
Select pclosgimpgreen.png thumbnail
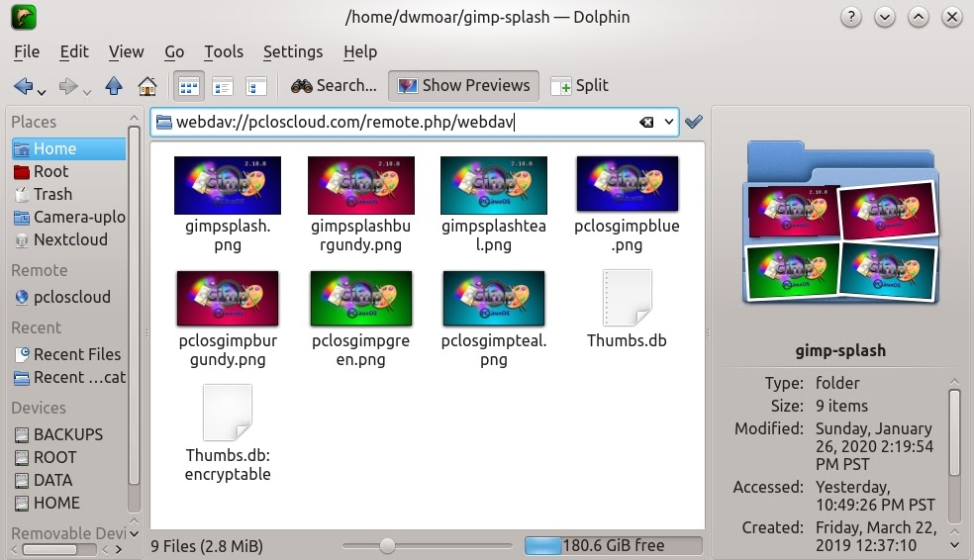click(361, 299)
